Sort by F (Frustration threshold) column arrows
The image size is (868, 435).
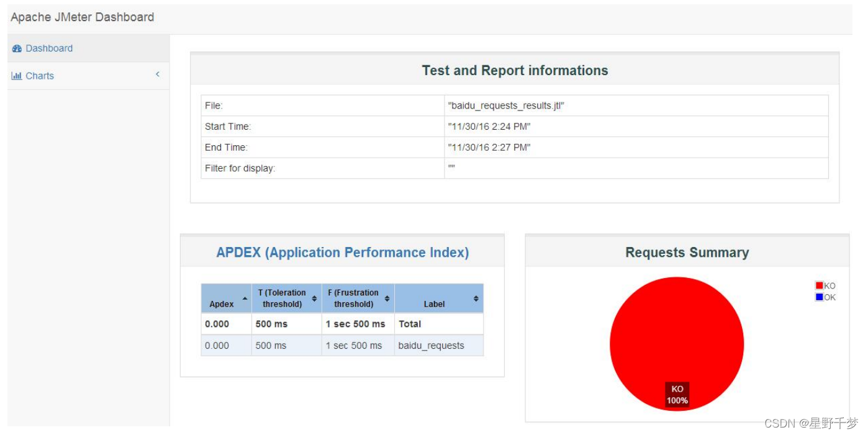[387, 298]
